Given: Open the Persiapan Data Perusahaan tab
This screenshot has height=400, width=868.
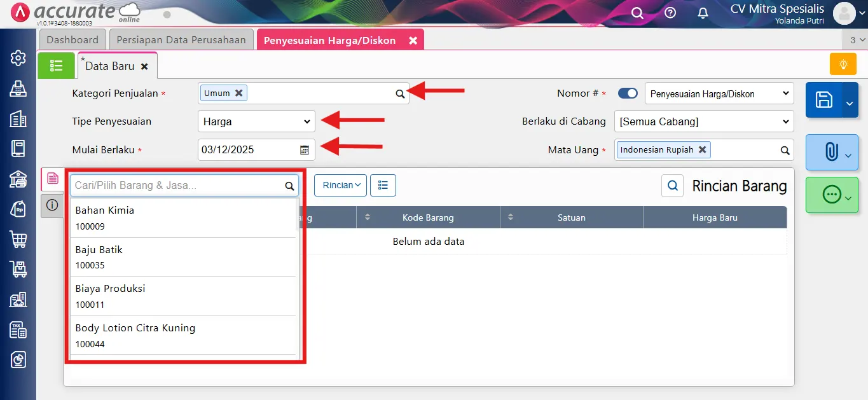Looking at the screenshot, I should point(181,39).
